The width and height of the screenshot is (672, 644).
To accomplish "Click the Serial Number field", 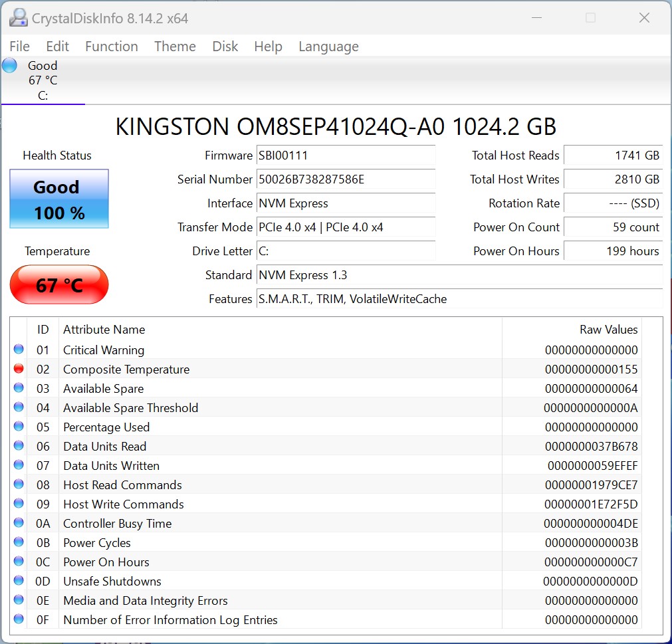I will 346,179.
